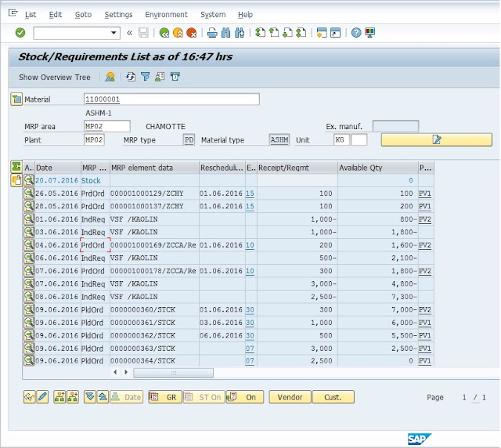Viewport: 501px width, 448px height.
Task: Click the green Back arrow icon
Action: pyautogui.click(x=164, y=33)
